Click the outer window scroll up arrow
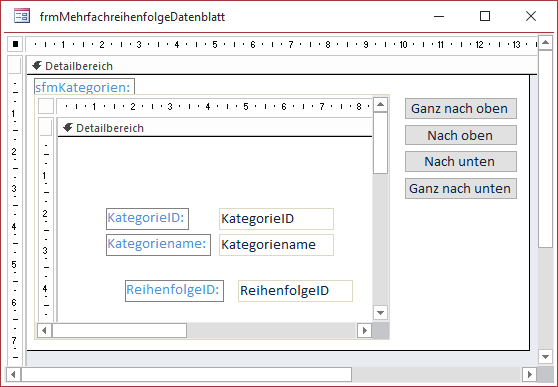 pos(546,43)
